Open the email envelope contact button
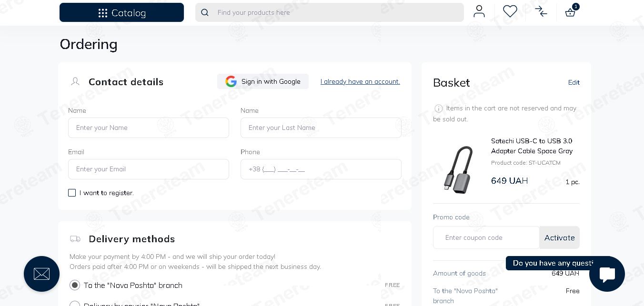 coord(41,274)
